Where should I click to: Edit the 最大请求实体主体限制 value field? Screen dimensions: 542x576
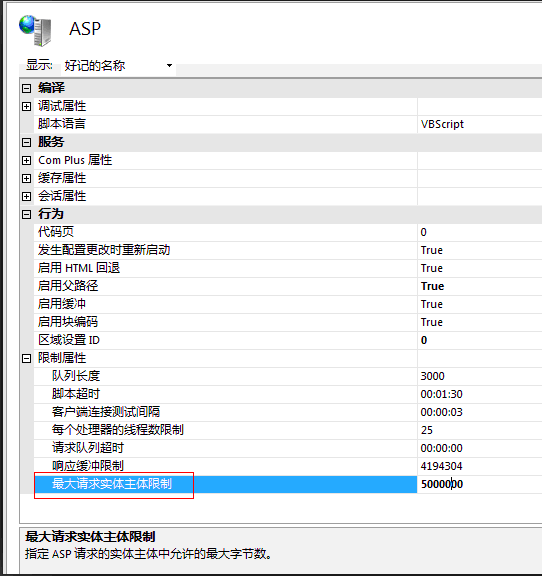[x=480, y=484]
